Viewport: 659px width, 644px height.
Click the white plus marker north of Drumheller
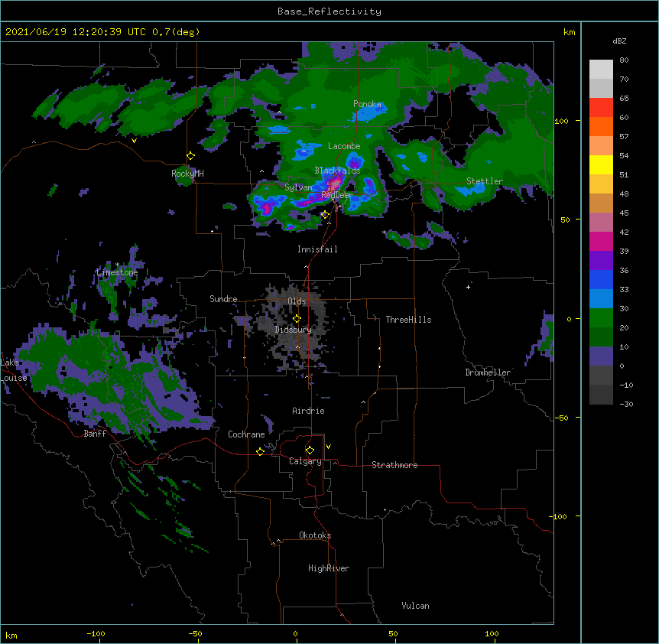click(x=468, y=287)
